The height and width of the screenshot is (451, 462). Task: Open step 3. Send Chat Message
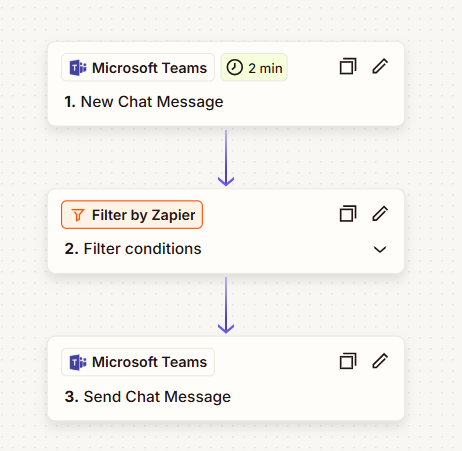pos(148,397)
